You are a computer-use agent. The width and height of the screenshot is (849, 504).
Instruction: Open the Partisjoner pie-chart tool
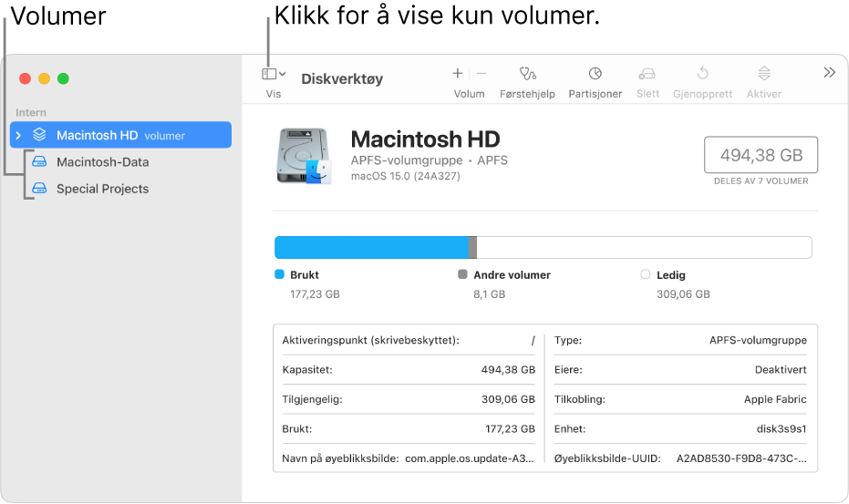click(595, 73)
